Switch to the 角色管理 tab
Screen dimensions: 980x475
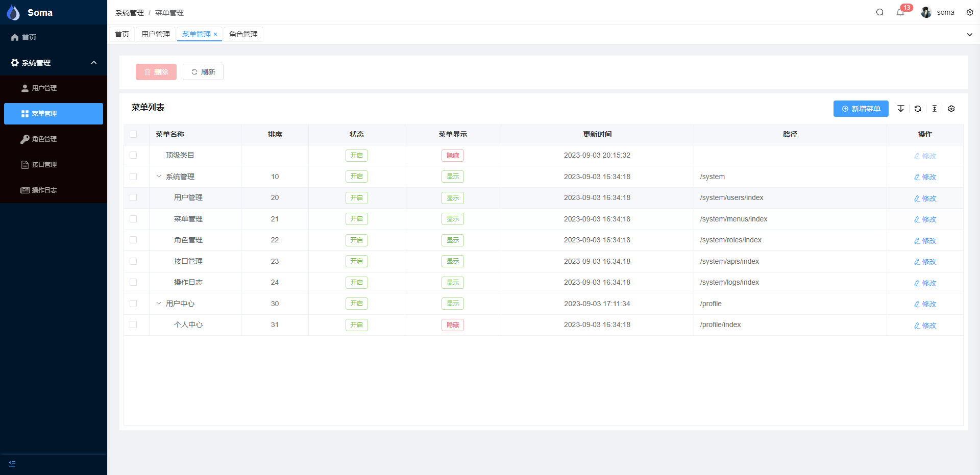pos(243,34)
